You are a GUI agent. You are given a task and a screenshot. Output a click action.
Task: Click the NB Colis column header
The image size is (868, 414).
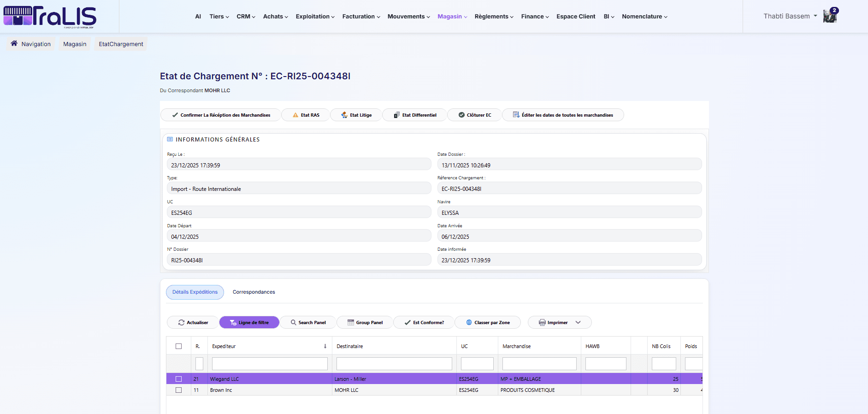664,346
